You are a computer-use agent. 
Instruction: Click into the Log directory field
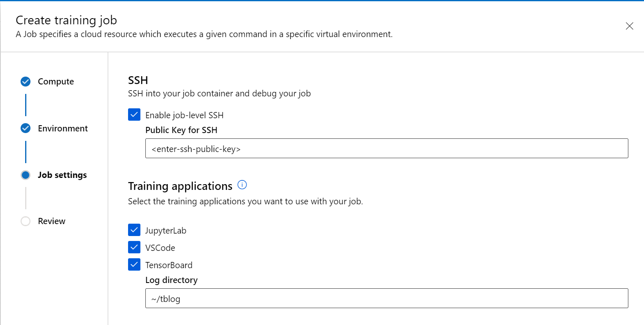point(386,299)
